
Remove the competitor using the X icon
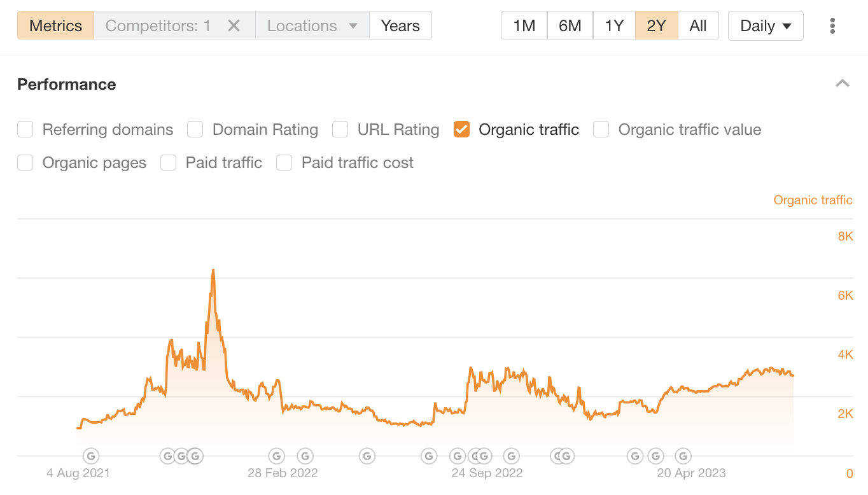point(234,25)
